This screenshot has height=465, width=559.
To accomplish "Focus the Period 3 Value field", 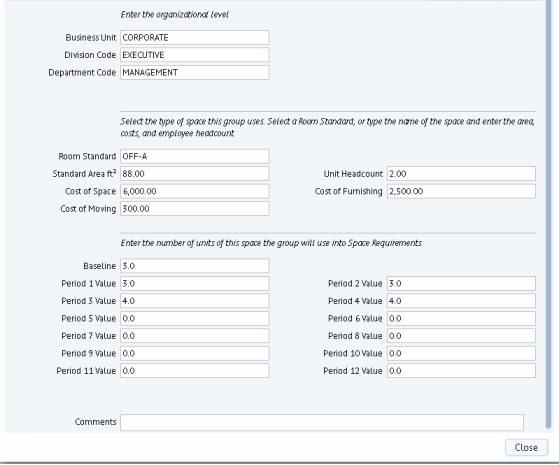I will [x=195, y=301].
